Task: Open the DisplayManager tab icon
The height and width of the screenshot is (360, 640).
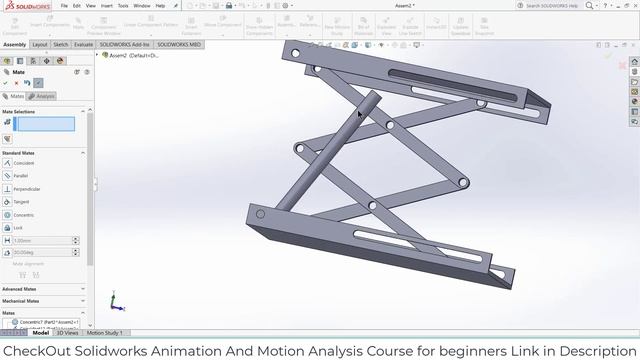Action: pyautogui.click(x=60, y=61)
